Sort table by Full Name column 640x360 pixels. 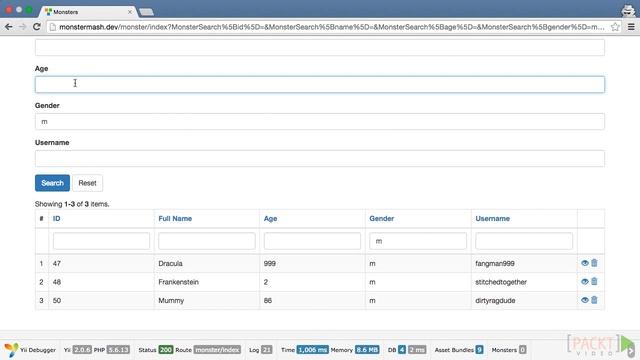pos(175,218)
